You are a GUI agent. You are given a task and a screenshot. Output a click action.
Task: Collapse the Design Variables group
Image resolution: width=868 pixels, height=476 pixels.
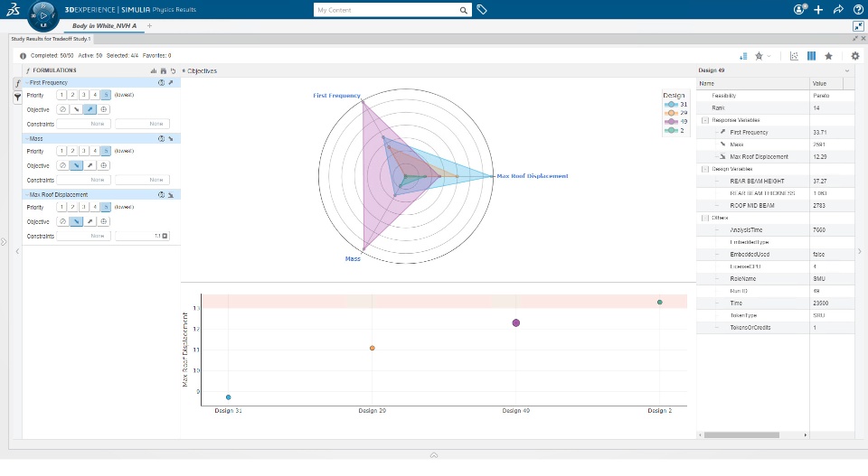click(x=705, y=169)
